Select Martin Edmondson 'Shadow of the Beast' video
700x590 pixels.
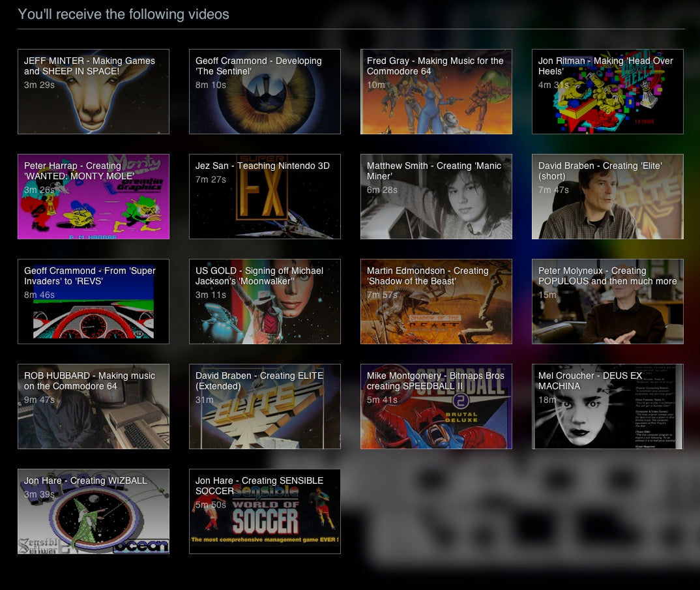[x=436, y=302]
